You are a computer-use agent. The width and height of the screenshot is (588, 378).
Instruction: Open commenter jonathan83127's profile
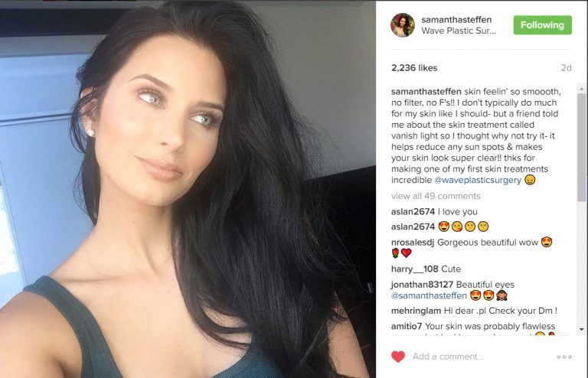423,285
